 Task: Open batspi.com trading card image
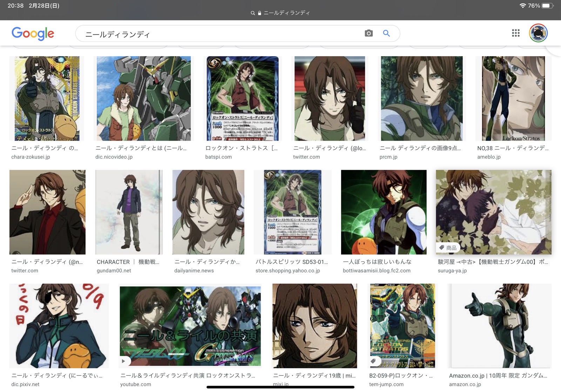pyautogui.click(x=243, y=99)
